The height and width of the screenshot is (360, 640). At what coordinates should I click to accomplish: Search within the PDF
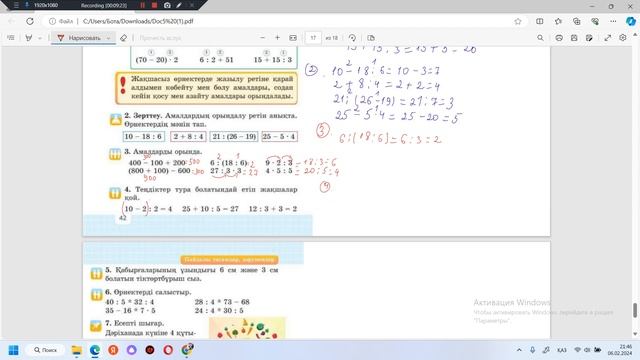click(x=540, y=38)
